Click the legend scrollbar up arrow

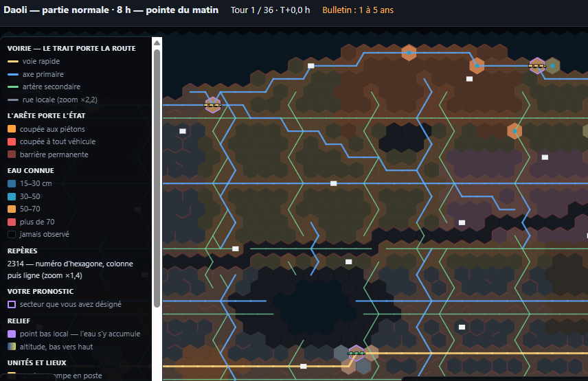pyautogui.click(x=157, y=43)
